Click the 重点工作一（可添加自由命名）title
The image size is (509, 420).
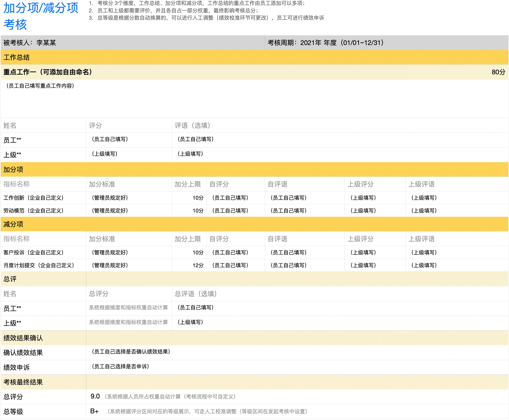tap(48, 72)
